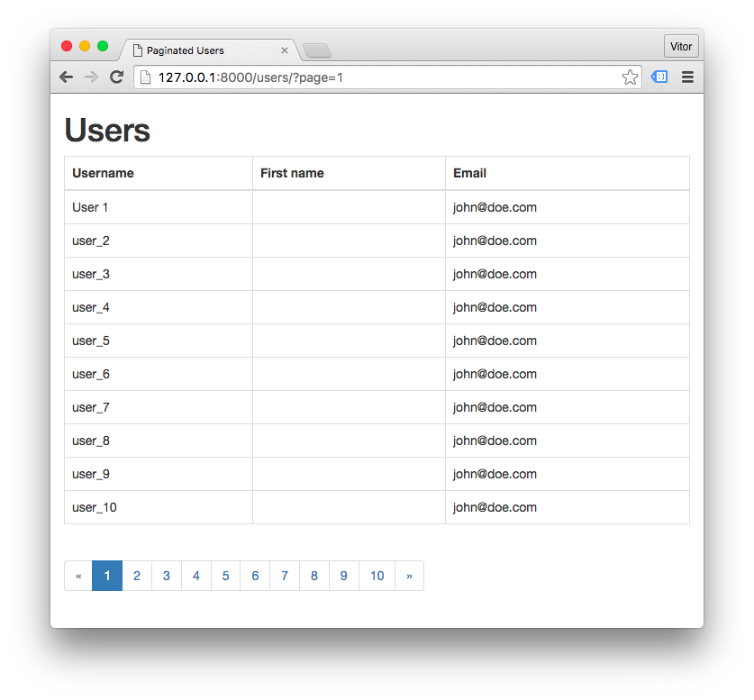754x700 pixels.
Task: Reload the page with refresh icon
Action: [117, 77]
